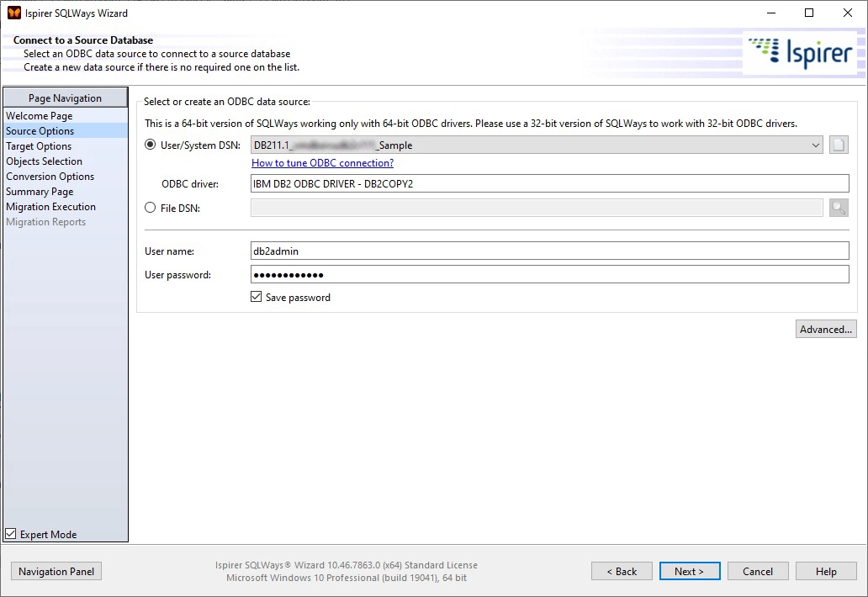Click the Advanced button
The height and width of the screenshot is (597, 868).
coord(825,328)
